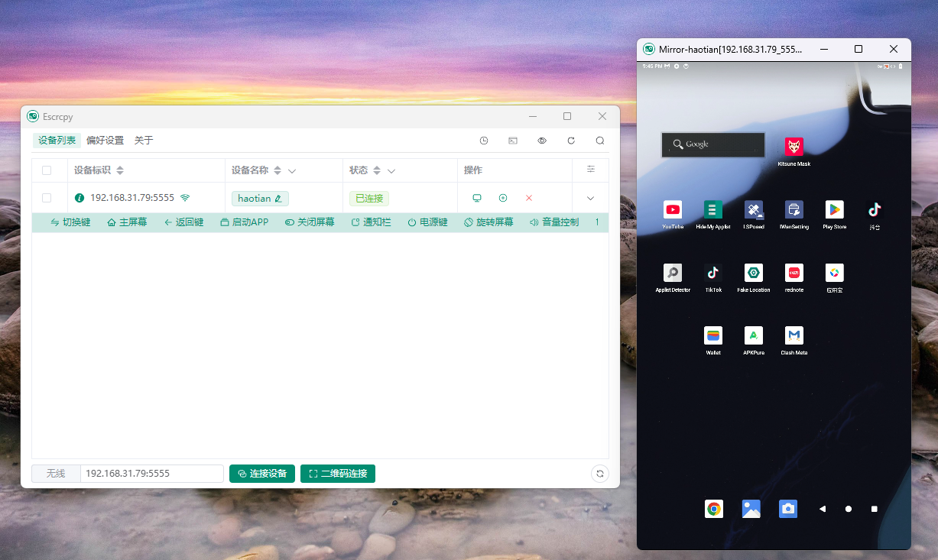Open the 状态 column filter dropdown
The width and height of the screenshot is (938, 560).
click(x=391, y=170)
